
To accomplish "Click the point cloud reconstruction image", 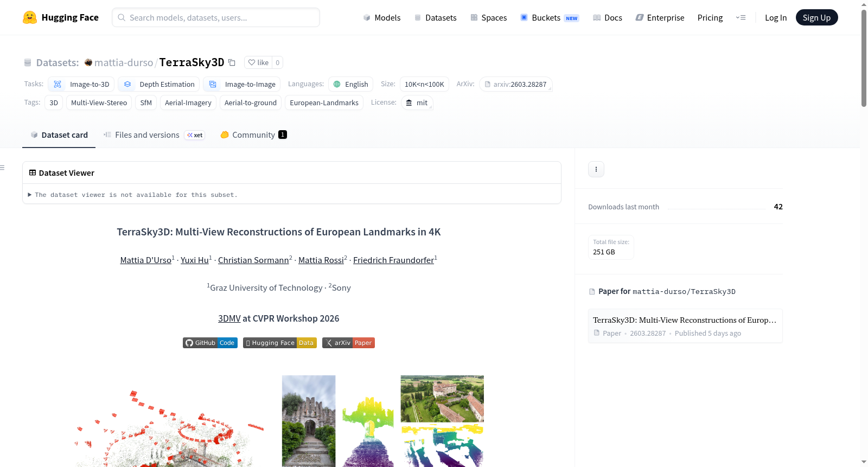I will (x=170, y=428).
